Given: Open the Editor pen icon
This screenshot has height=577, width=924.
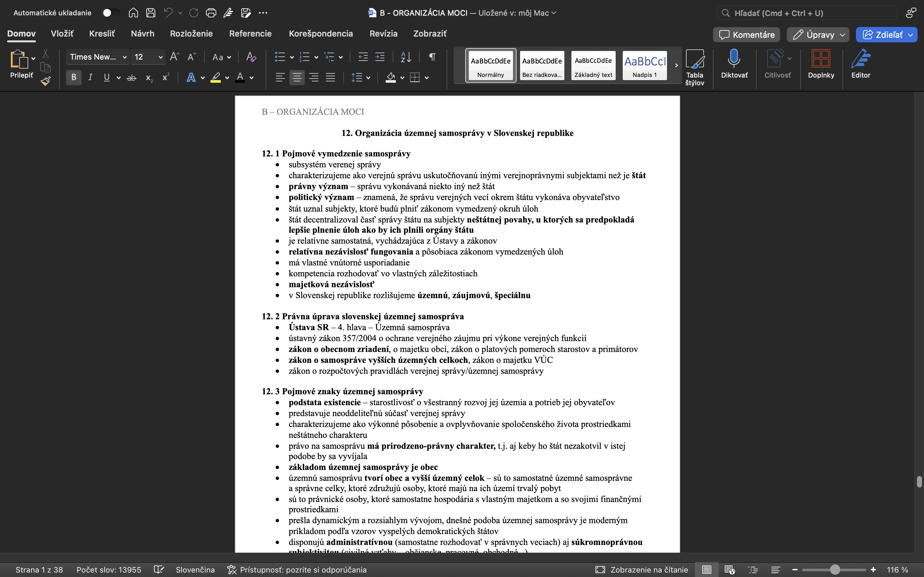Looking at the screenshot, I should click(x=860, y=63).
